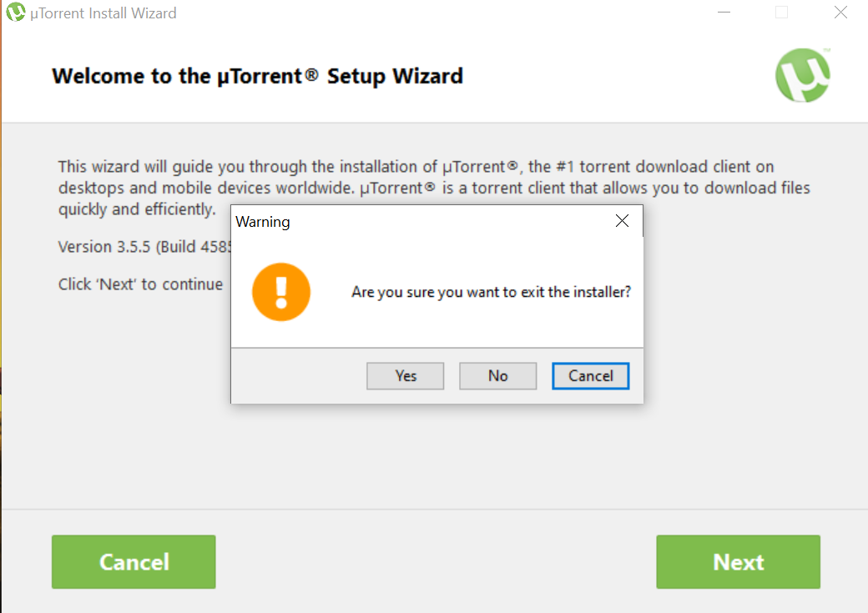The height and width of the screenshot is (613, 868).
Task: Click the "Click 'Next' to continue" text
Action: click(140, 284)
